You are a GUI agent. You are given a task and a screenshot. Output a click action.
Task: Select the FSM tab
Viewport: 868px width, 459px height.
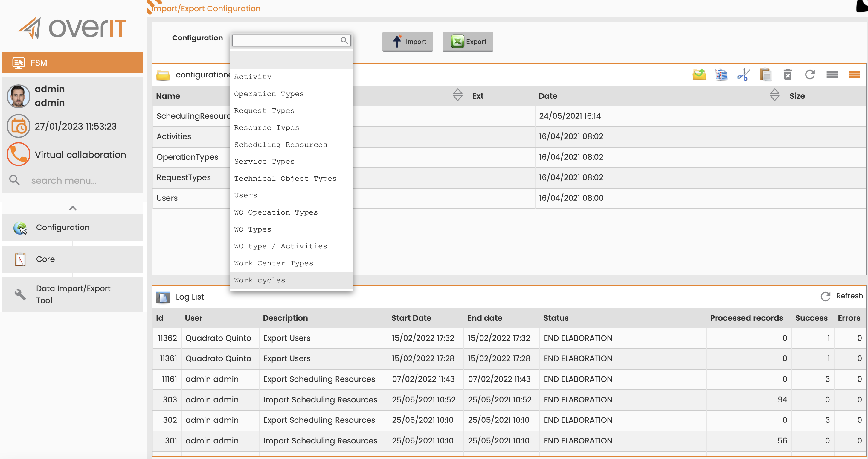tap(72, 63)
